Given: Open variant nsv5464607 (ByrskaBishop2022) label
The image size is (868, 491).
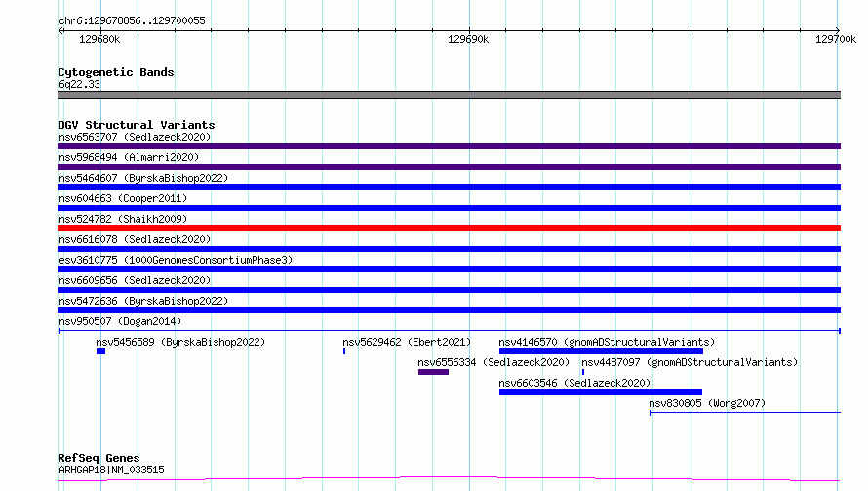Looking at the screenshot, I should pos(143,178).
